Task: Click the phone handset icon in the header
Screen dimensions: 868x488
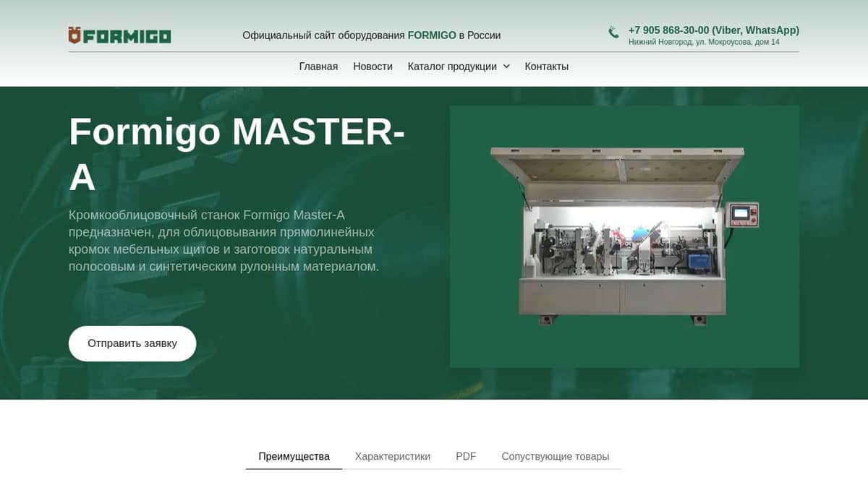Action: click(x=613, y=32)
